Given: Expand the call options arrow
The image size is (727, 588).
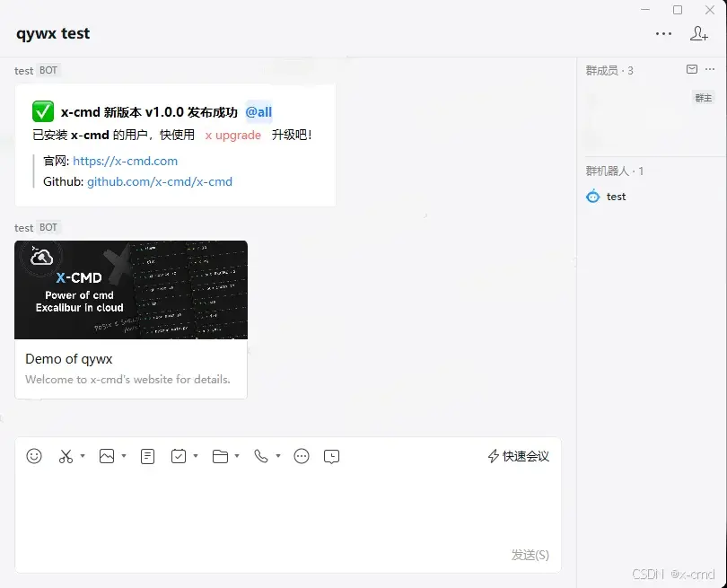Looking at the screenshot, I should pos(278,456).
